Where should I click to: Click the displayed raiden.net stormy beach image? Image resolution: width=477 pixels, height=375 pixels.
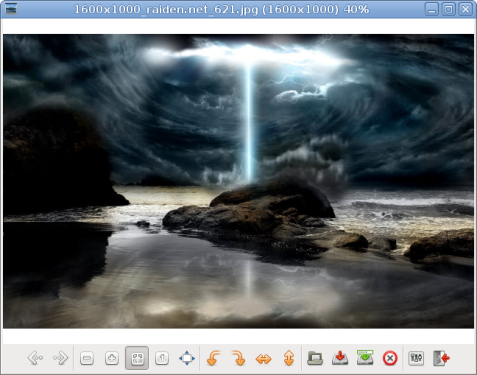click(x=238, y=181)
